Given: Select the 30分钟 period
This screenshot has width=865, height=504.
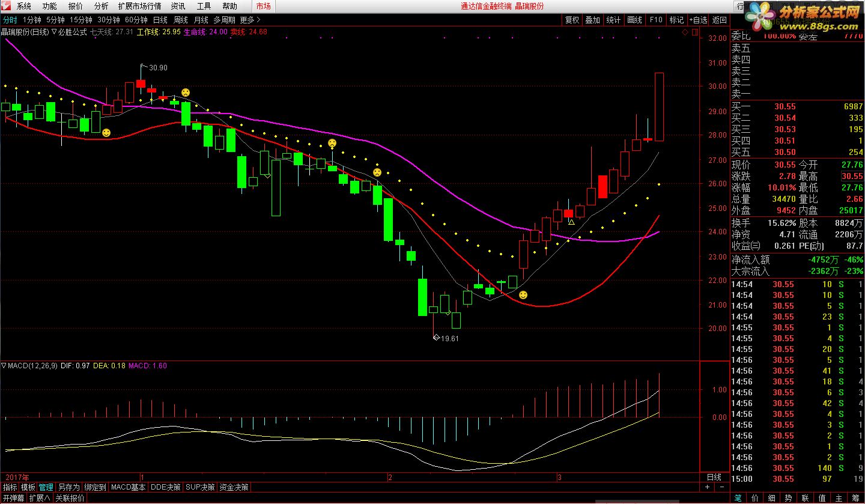Looking at the screenshot, I should click(x=109, y=20).
